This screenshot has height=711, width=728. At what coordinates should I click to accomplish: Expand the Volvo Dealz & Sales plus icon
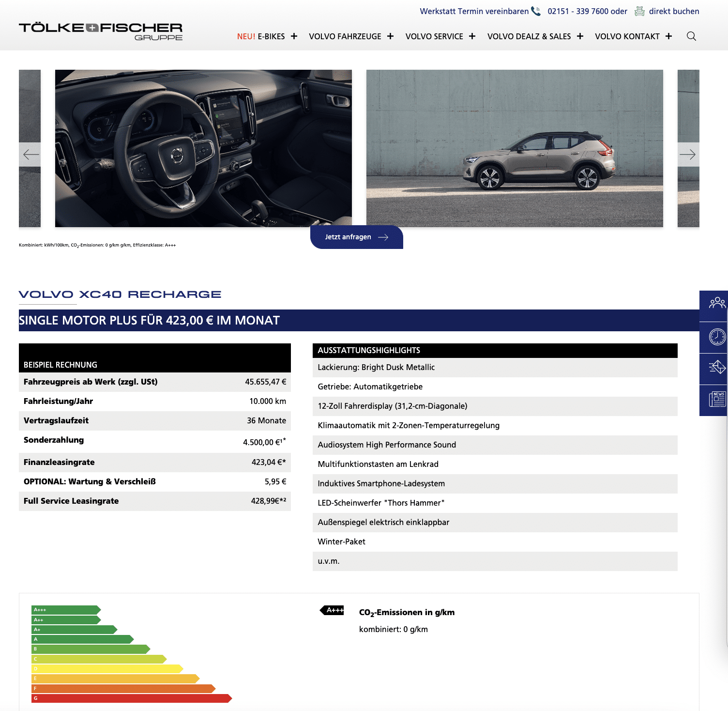tap(580, 36)
